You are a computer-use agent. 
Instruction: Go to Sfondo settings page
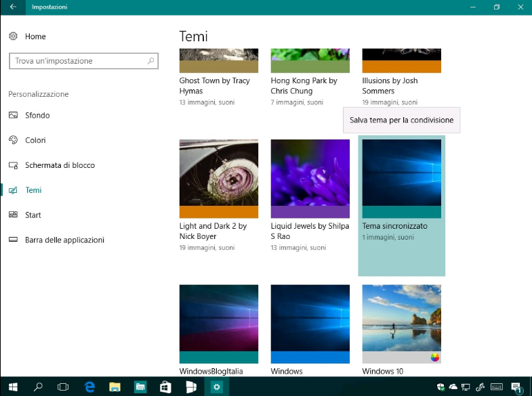[37, 115]
